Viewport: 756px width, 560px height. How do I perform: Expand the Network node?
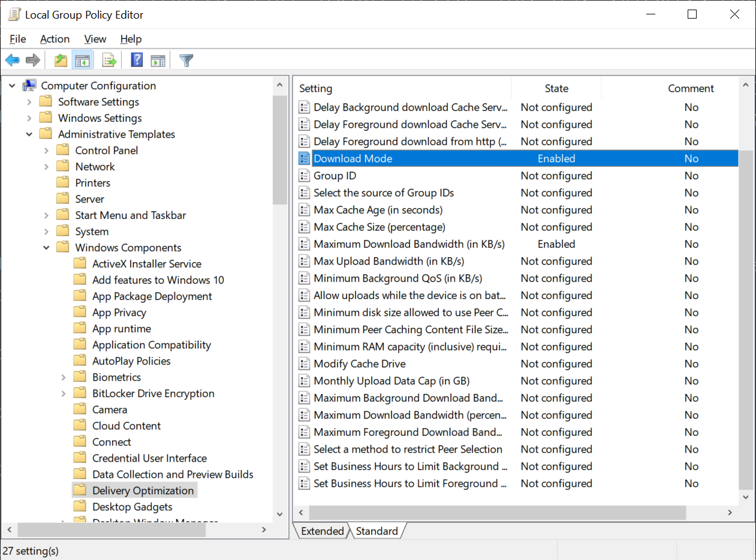coord(46,167)
